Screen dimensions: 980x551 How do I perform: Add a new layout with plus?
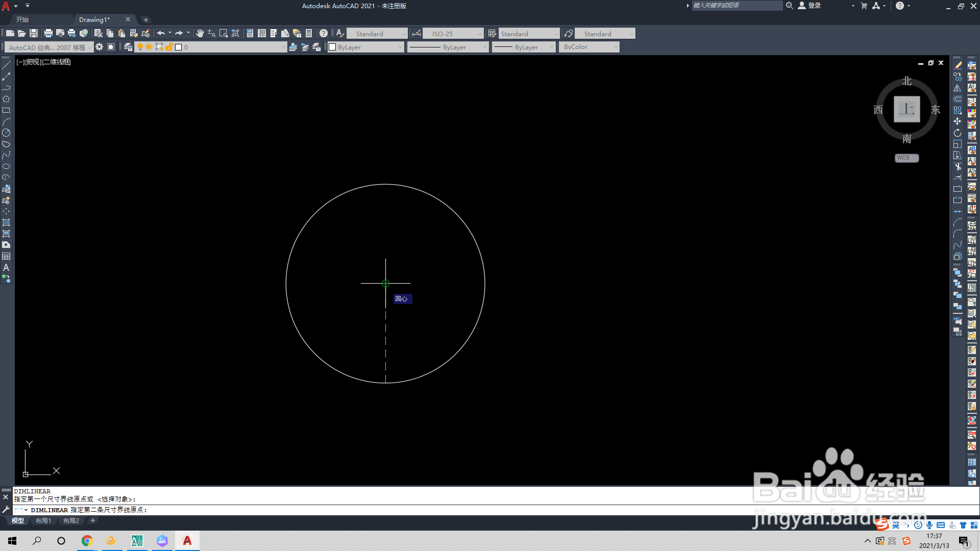[x=93, y=521]
